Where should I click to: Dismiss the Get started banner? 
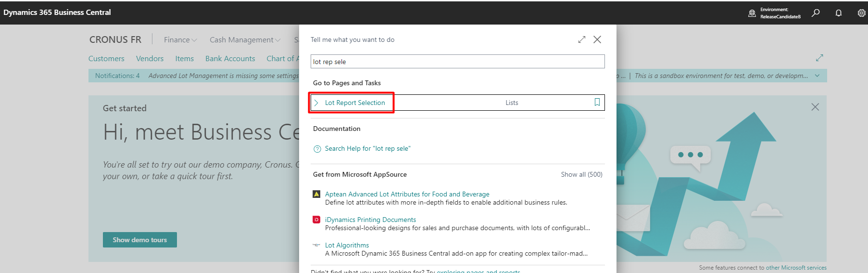pyautogui.click(x=815, y=107)
